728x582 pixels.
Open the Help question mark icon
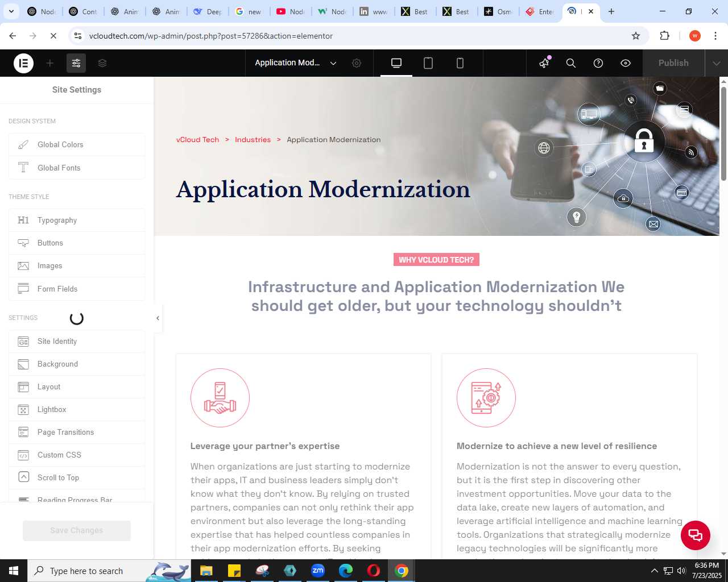point(598,63)
